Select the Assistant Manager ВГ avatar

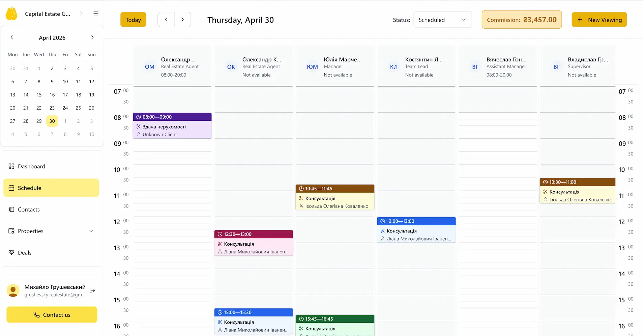(475, 67)
